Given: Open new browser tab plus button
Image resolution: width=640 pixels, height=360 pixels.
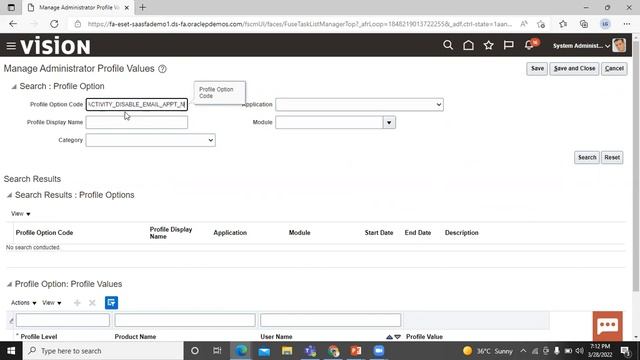Looking at the screenshot, I should coord(142,7).
